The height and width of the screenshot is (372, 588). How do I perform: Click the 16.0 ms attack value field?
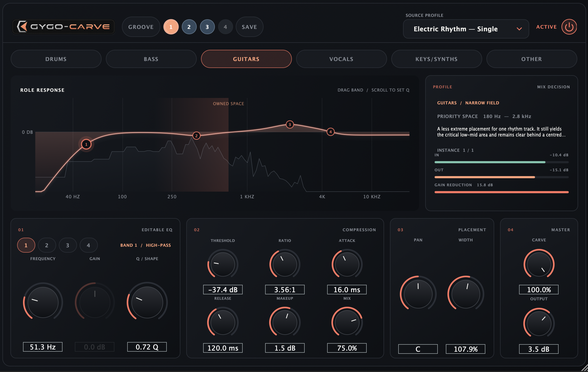pyautogui.click(x=347, y=290)
